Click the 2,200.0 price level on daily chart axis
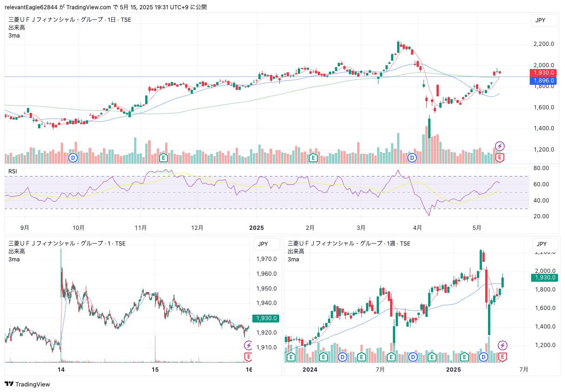 point(544,44)
